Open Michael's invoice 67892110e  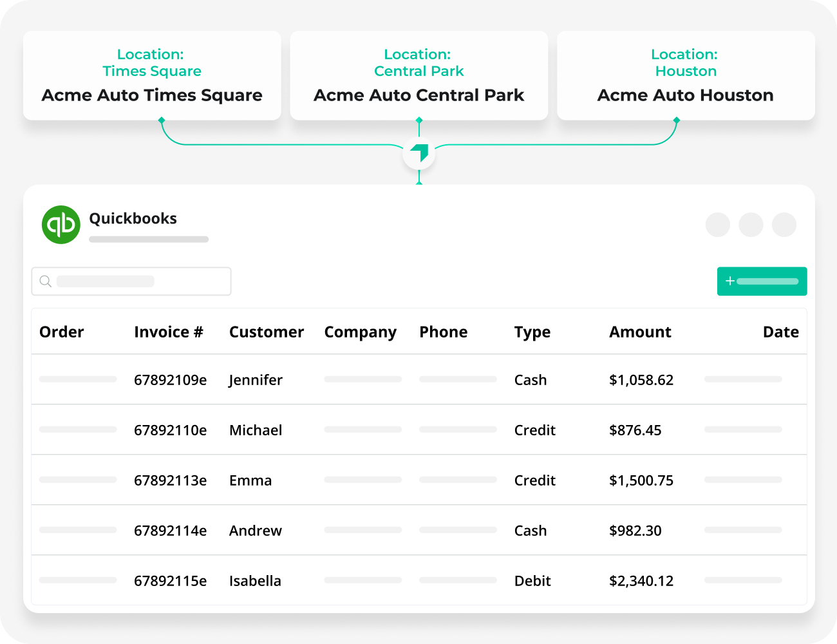pos(171,431)
